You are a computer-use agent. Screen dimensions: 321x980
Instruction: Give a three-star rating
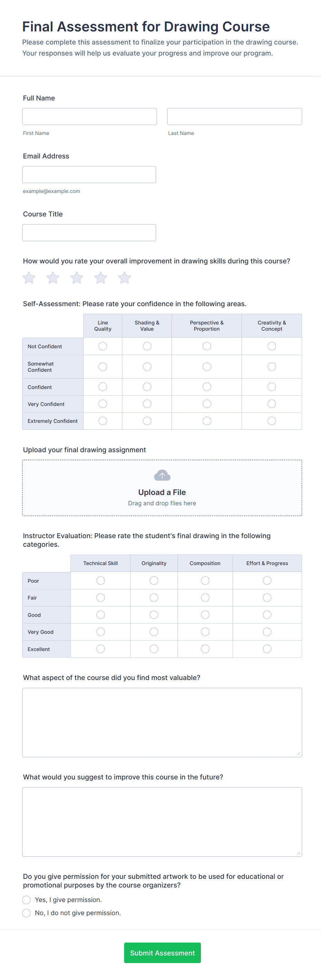click(76, 278)
